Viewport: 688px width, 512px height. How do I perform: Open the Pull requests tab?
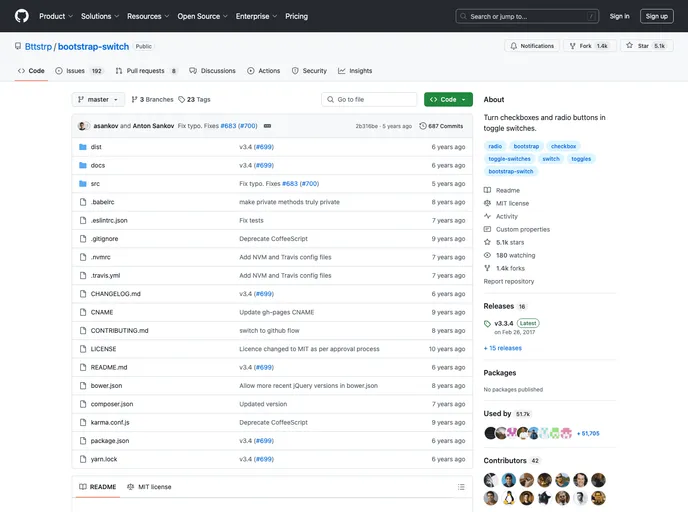(x=147, y=71)
